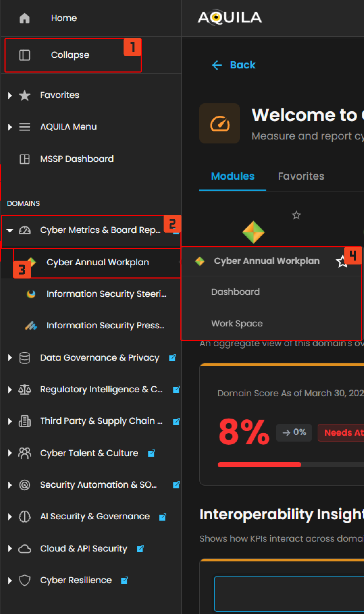Open Cloud & API Security external link icon
Image resolution: width=364 pixels, height=614 pixels.
[x=140, y=549]
